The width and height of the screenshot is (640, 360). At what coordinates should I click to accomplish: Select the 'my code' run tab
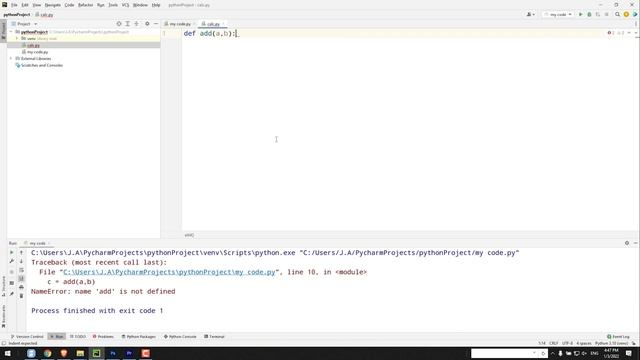point(37,243)
